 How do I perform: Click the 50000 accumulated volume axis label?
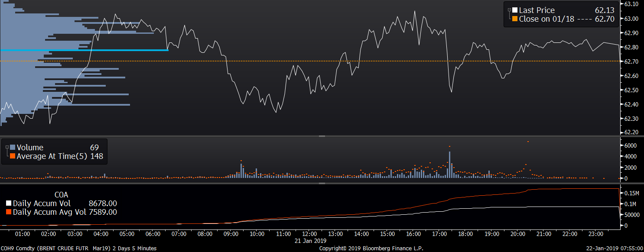coord(631,215)
